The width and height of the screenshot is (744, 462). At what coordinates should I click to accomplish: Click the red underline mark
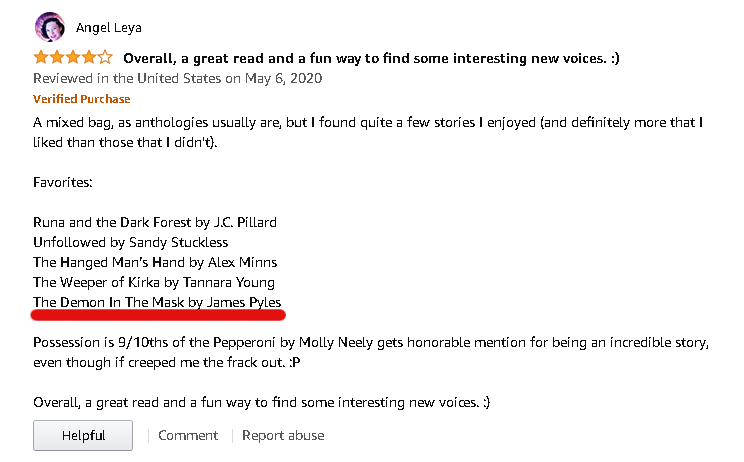(158, 316)
